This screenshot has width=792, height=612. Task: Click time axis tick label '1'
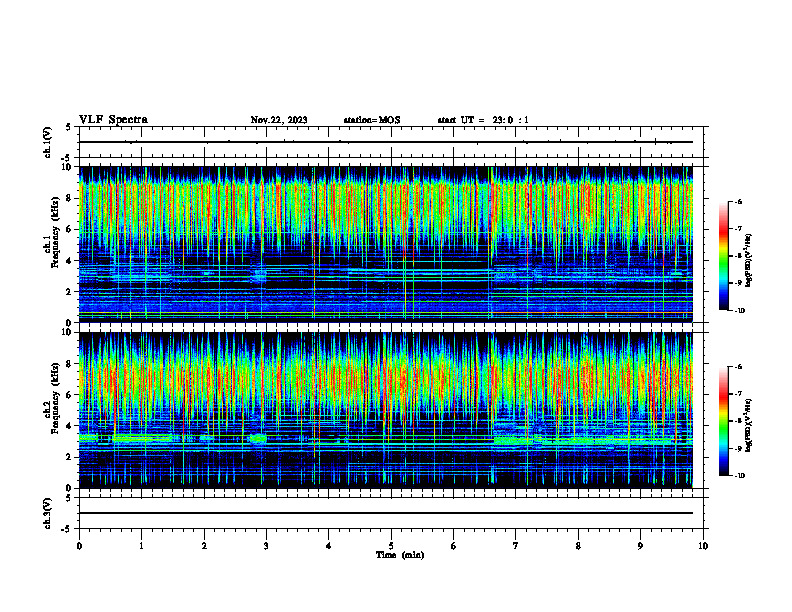[141, 546]
